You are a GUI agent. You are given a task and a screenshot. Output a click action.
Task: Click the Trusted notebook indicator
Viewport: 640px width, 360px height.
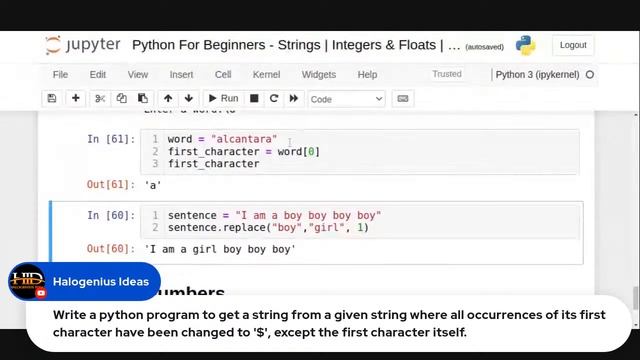tap(447, 74)
